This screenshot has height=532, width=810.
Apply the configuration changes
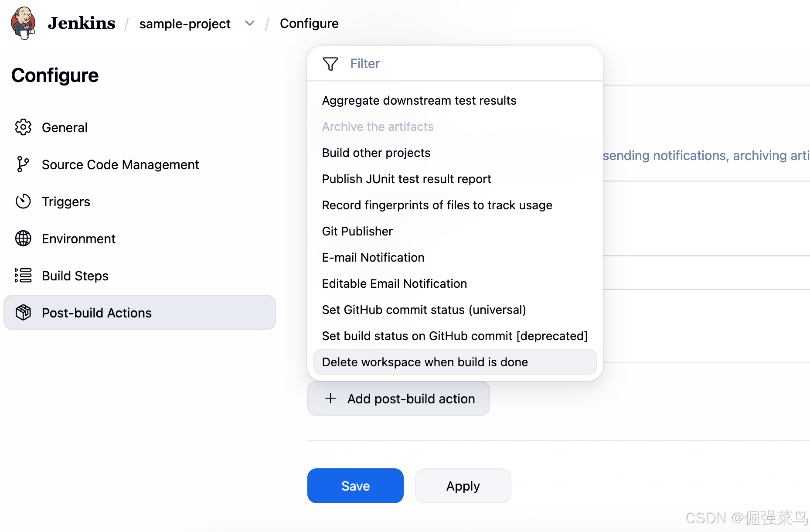click(463, 486)
